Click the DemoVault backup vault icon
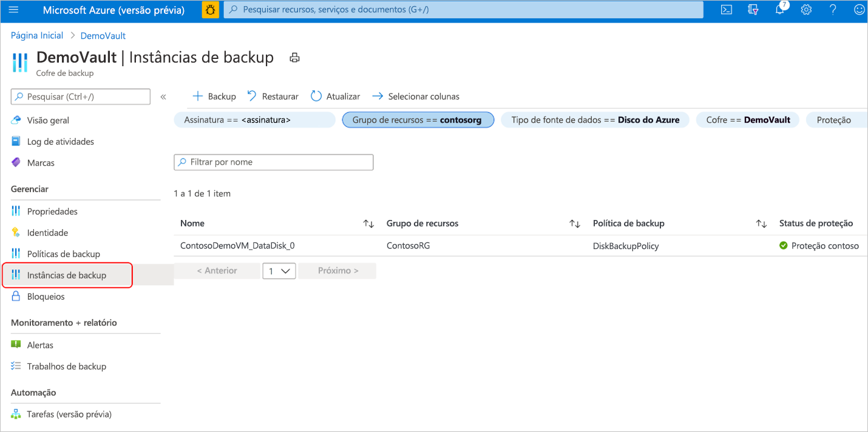Viewport: 868px width, 432px height. (20, 62)
